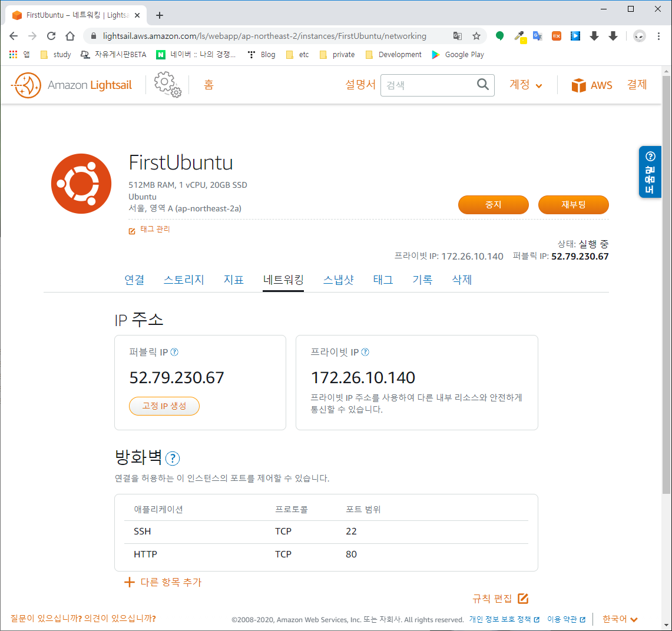This screenshot has width=672, height=631.
Task: Open the Google Play bookmark
Action: 458,54
